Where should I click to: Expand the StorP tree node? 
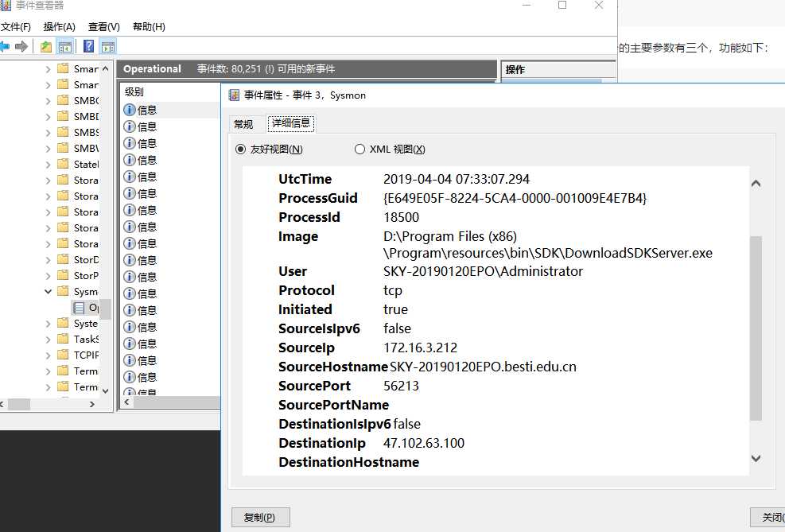pyautogui.click(x=48, y=276)
